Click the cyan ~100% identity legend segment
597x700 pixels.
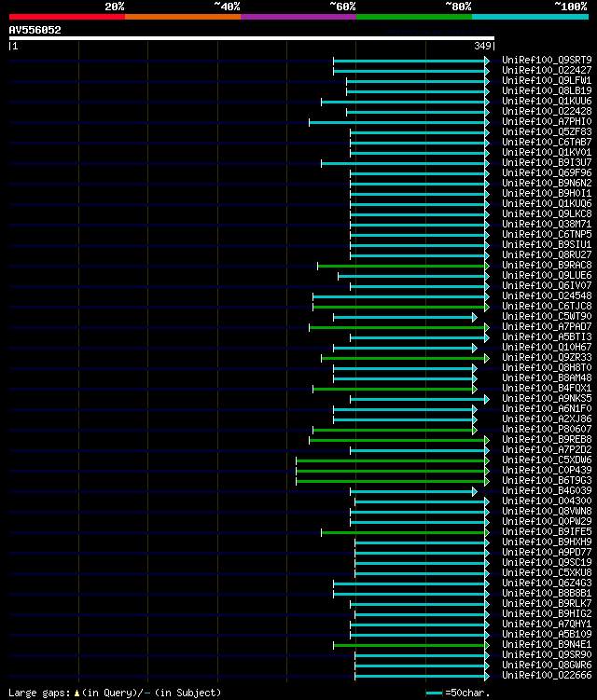531,17
